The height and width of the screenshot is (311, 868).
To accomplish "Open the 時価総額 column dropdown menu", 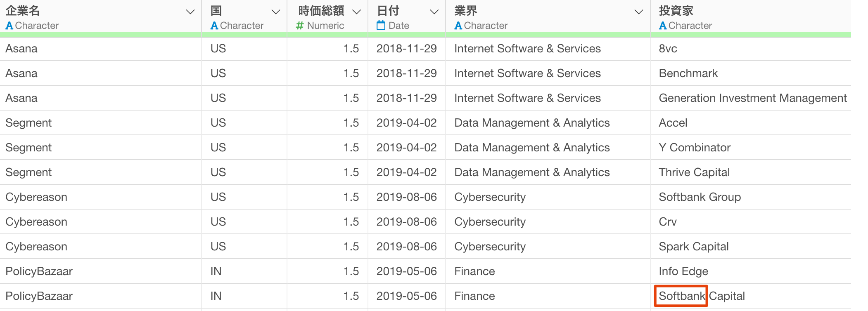I will click(x=357, y=12).
